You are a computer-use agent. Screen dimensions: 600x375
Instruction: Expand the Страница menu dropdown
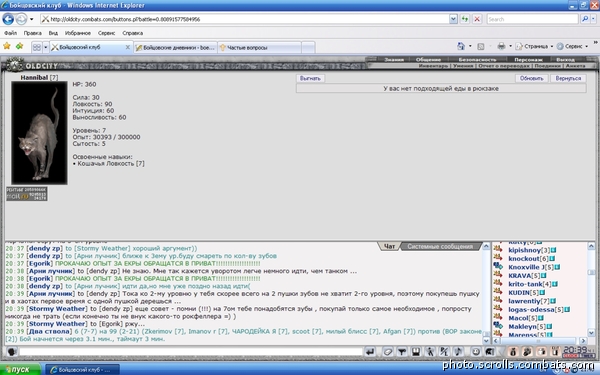551,46
